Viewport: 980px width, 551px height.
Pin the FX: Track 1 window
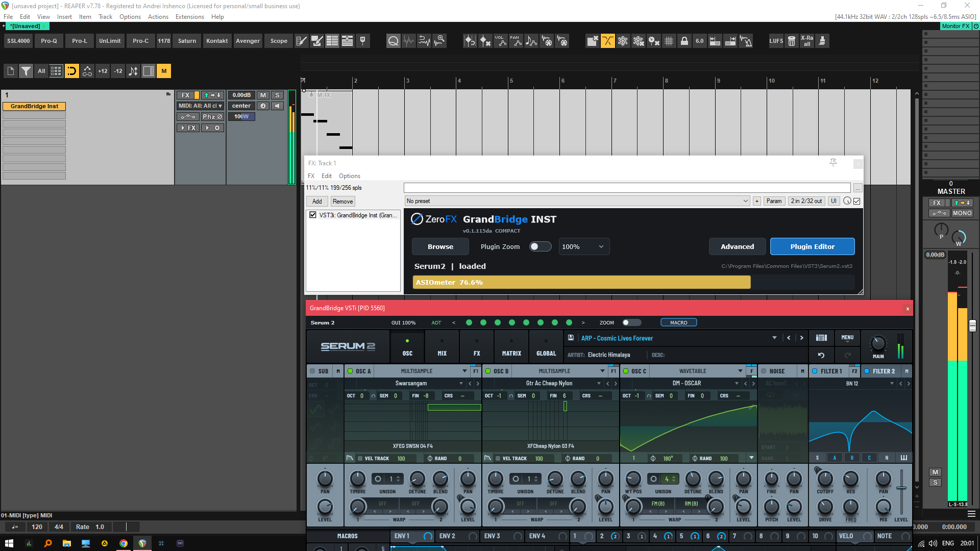pos(833,163)
